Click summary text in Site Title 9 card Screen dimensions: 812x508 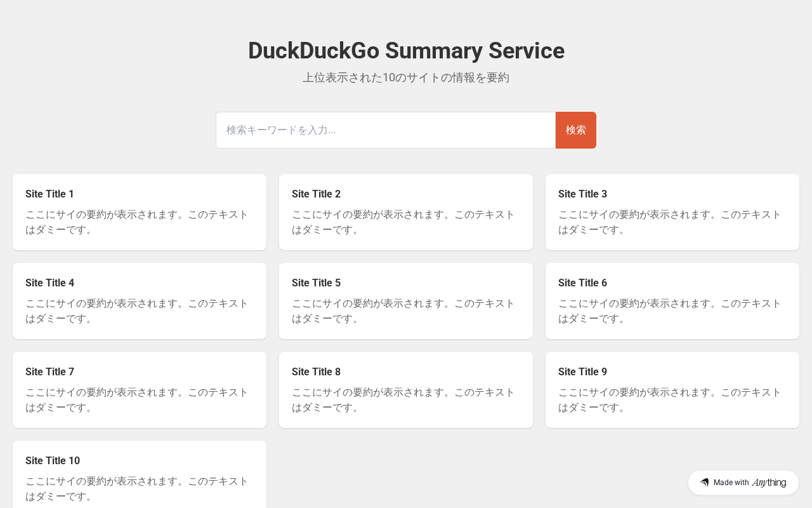pyautogui.click(x=669, y=400)
